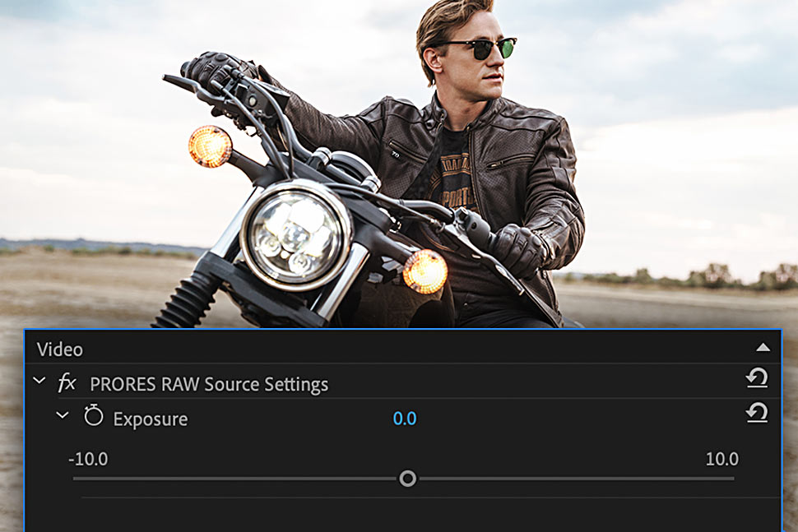The image size is (798, 532).
Task: Click the fx badge of PRORES RAW Source Settings
Action: tap(67, 383)
